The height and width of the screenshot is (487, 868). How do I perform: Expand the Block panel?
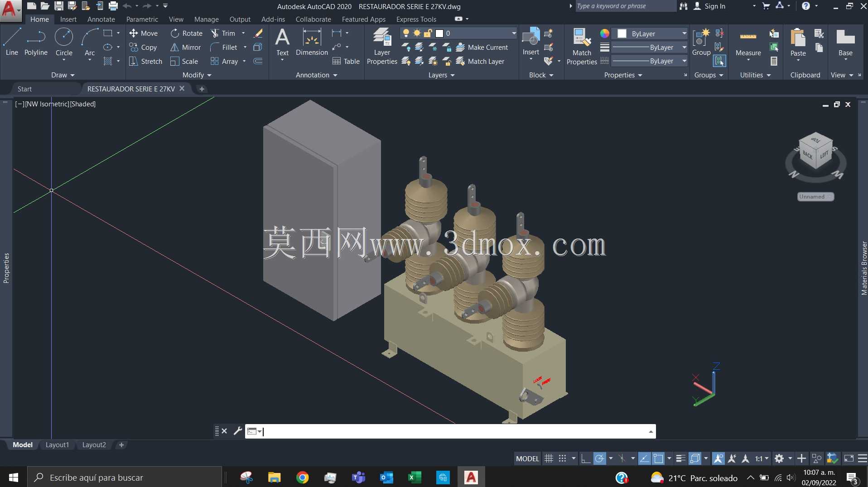541,75
